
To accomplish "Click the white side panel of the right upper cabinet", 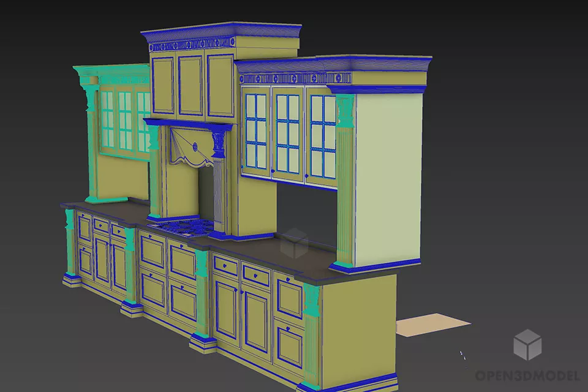I will point(388,178).
